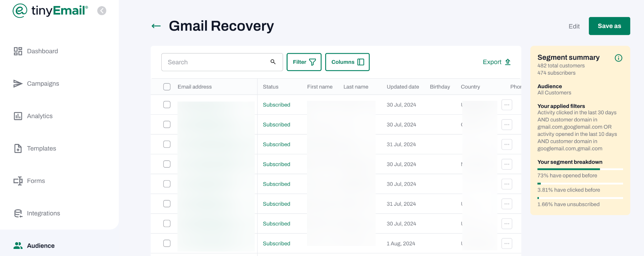
Task: Click the 3.81% have clicked progress bar
Action: tap(580, 184)
